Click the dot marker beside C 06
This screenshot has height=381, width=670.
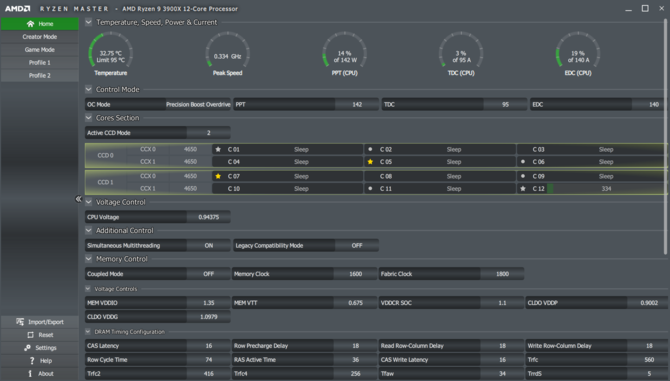[x=523, y=162]
